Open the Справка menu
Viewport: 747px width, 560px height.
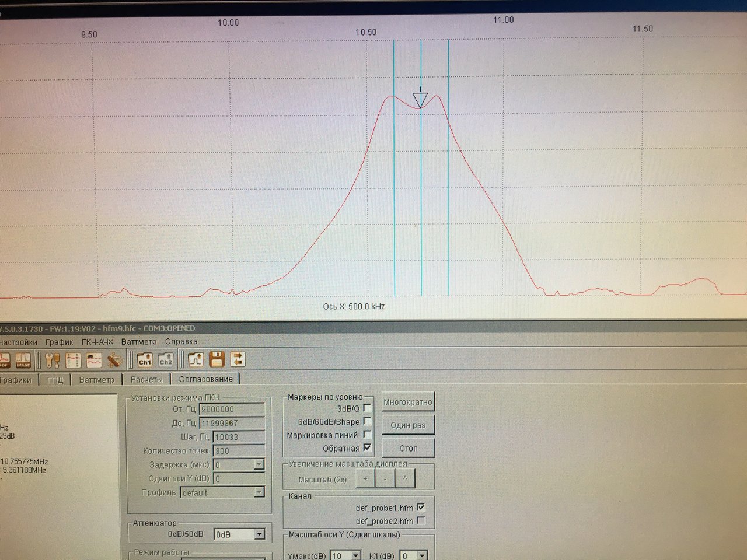point(181,341)
